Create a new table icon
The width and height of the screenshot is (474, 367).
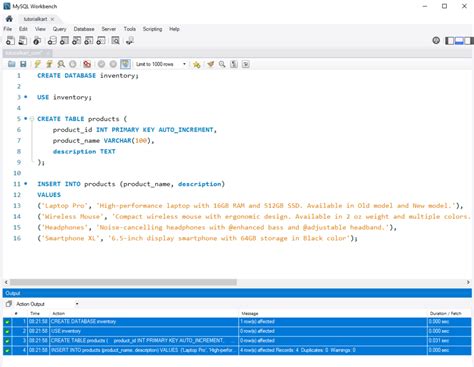(64, 41)
